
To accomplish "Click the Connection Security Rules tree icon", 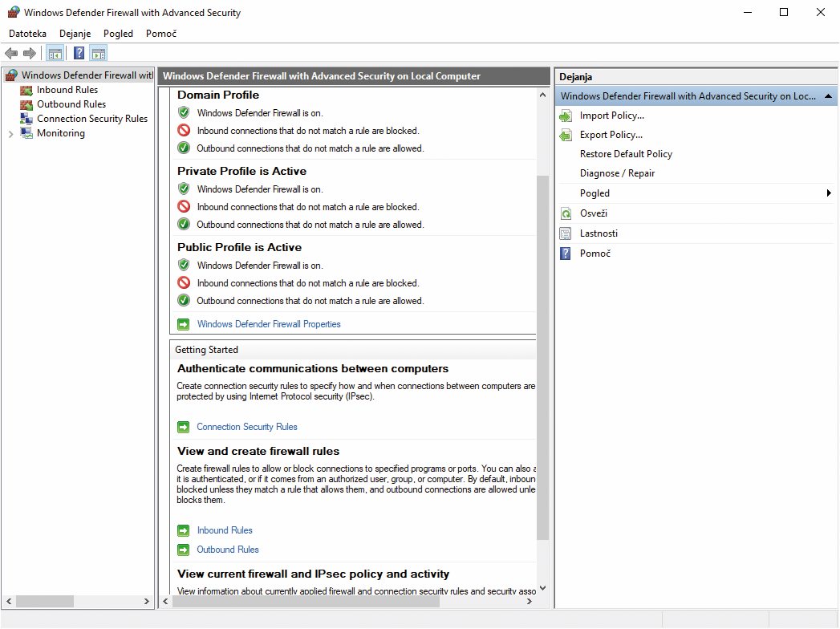I will pos(26,119).
